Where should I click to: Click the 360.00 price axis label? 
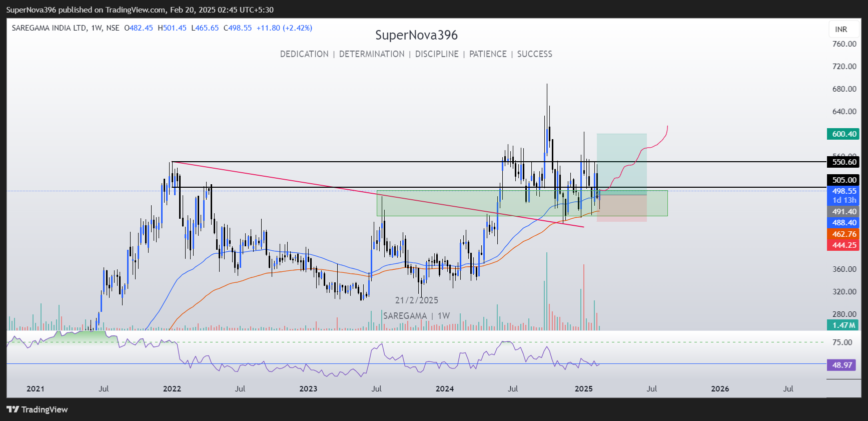(x=844, y=269)
